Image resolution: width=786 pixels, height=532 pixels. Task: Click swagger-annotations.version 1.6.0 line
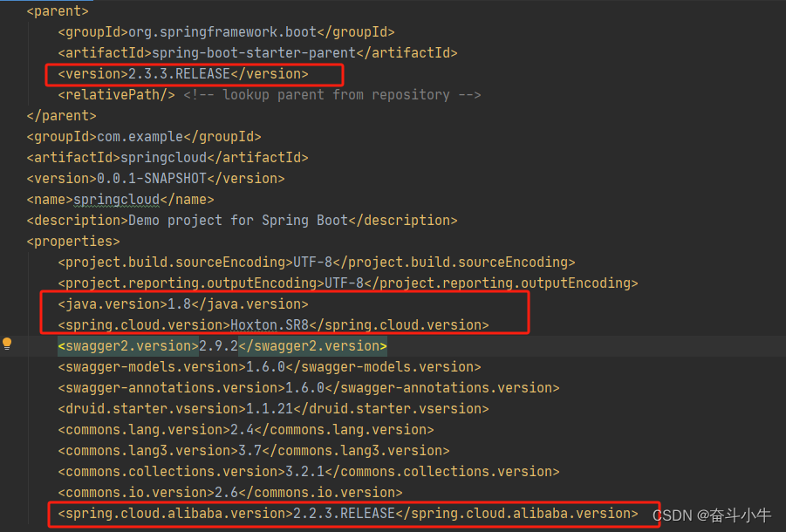[308, 388]
